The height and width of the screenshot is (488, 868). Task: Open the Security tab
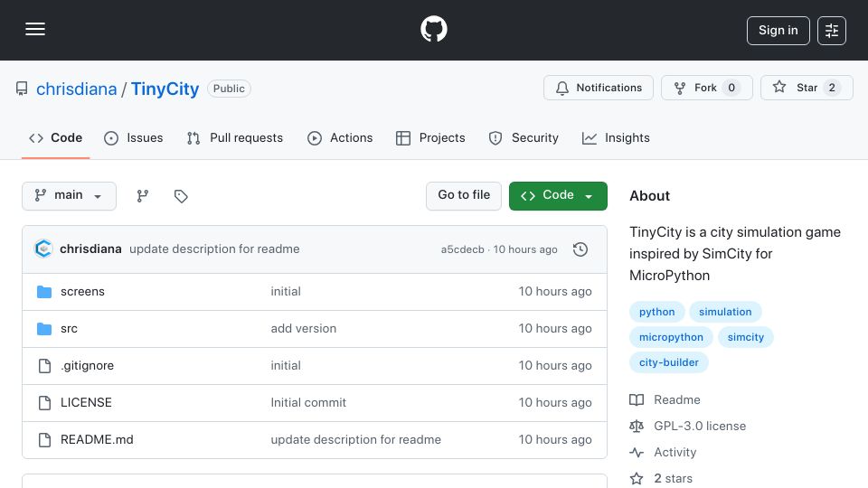(x=524, y=137)
